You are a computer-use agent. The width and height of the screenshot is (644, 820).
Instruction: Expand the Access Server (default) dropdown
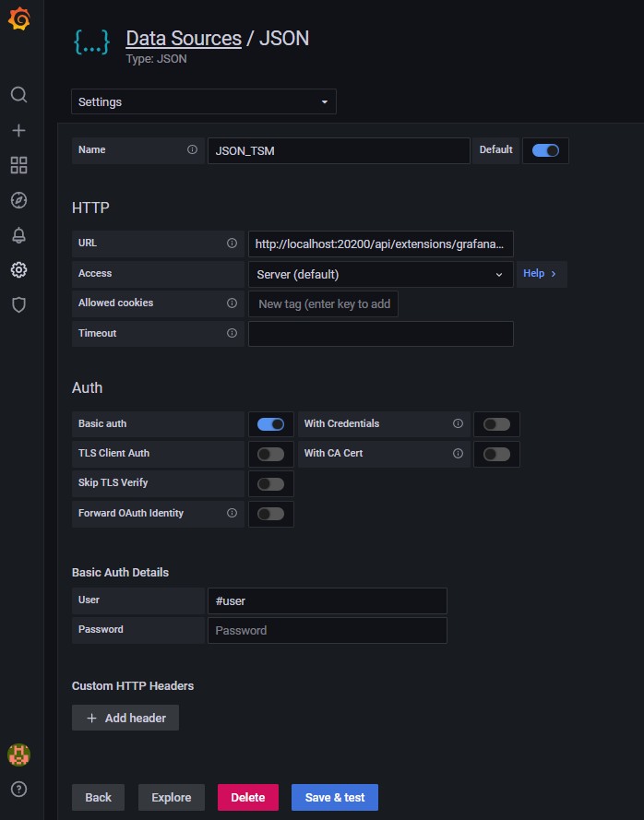point(380,274)
